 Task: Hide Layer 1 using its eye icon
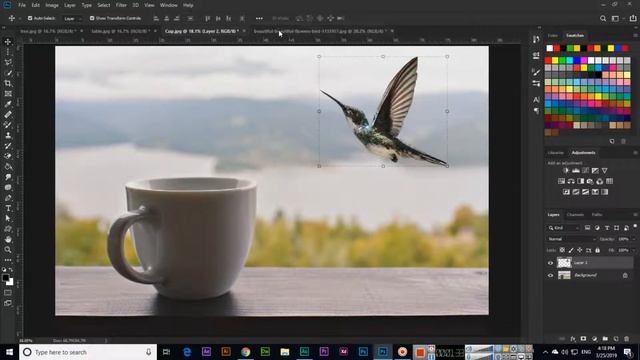(550, 263)
